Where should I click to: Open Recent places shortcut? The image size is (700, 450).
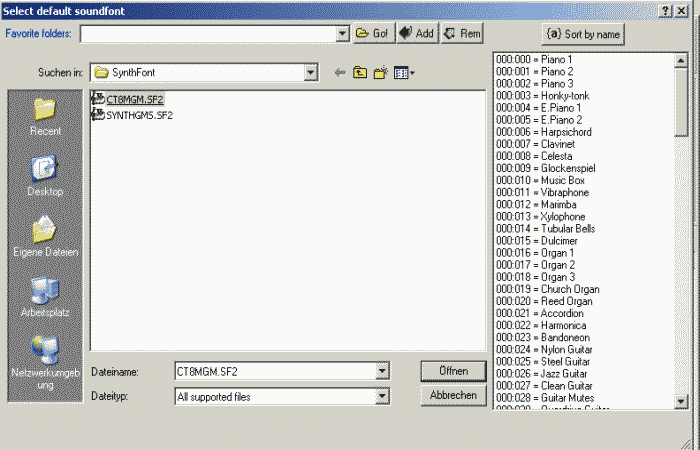click(x=46, y=115)
